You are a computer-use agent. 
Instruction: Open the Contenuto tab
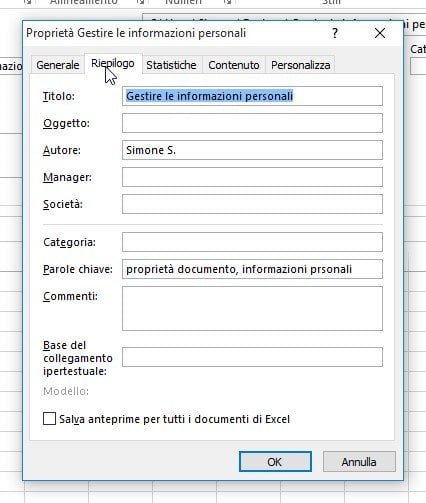[234, 65]
